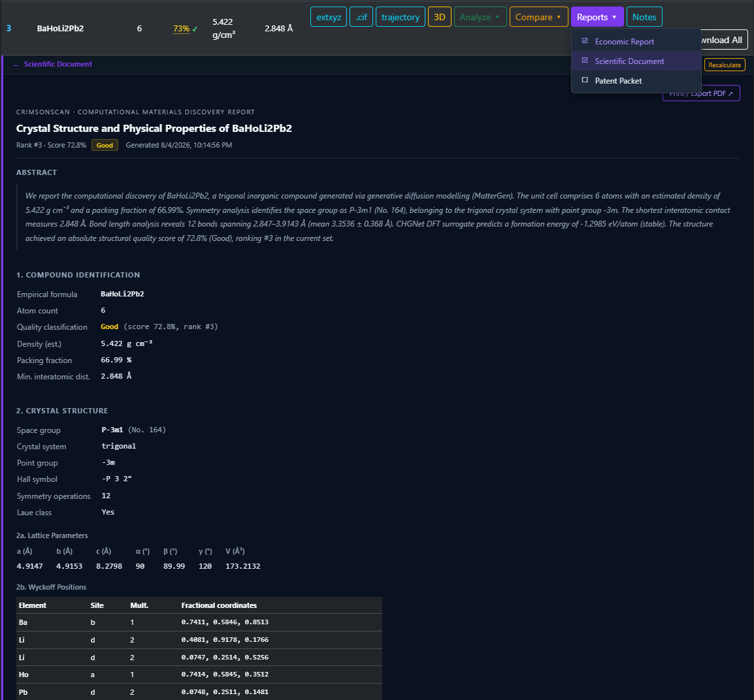Click the Ho row in Wyckoff table

click(x=199, y=675)
